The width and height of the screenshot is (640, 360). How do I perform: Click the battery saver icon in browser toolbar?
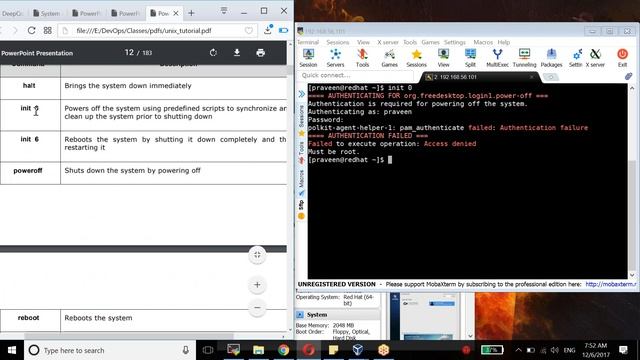click(284, 30)
